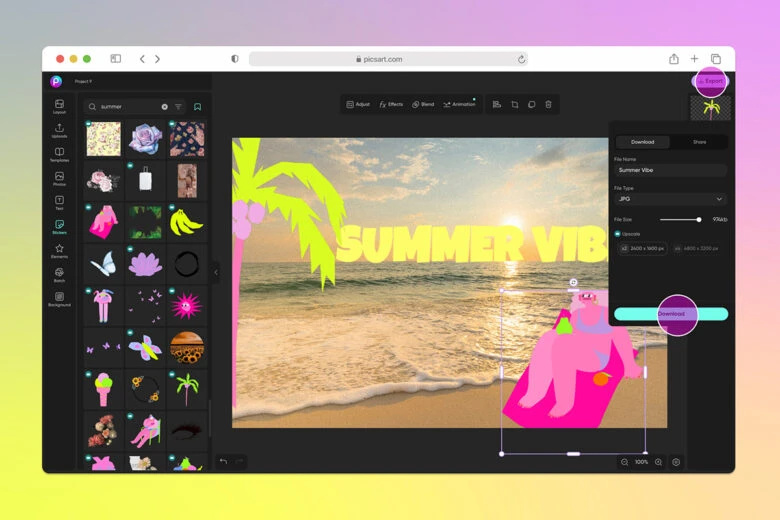The width and height of the screenshot is (780, 520).
Task: Click the Export button
Action: pyautogui.click(x=710, y=81)
